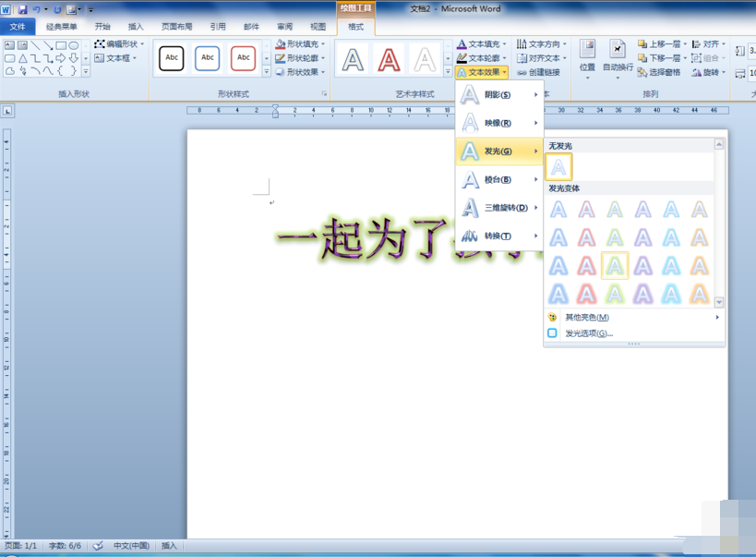
Task: Pick the red A WordArt style
Action: (x=389, y=60)
